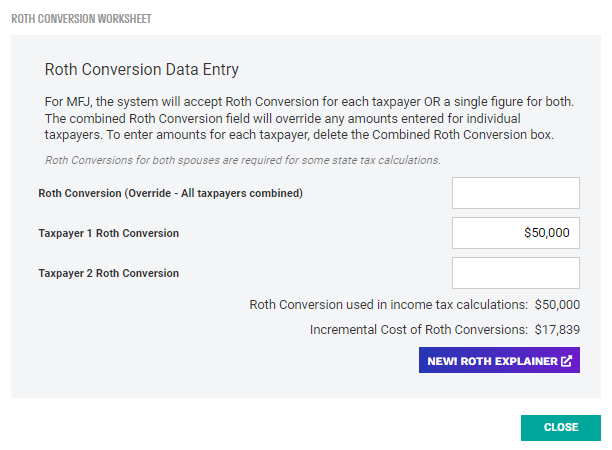The image size is (612, 450).
Task: Click the Taxpayer 2 Roth Conversion label
Action: [x=108, y=273]
